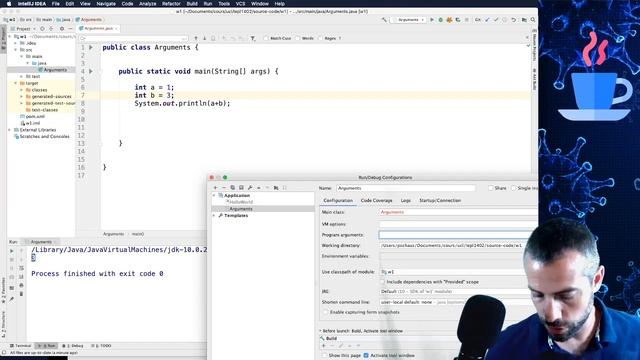640x360 pixels.
Task: Switch to Startup/Connection tab
Action: point(440,201)
